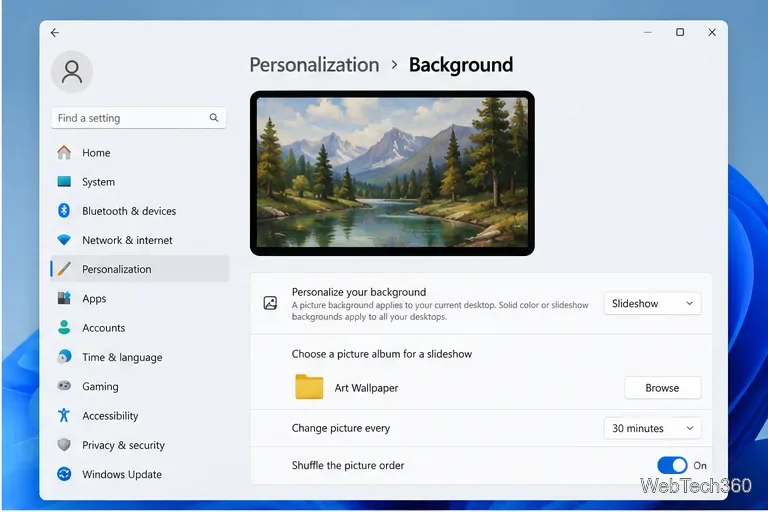This screenshot has height=512, width=768.
Task: Click the Accounts person icon
Action: (64, 327)
